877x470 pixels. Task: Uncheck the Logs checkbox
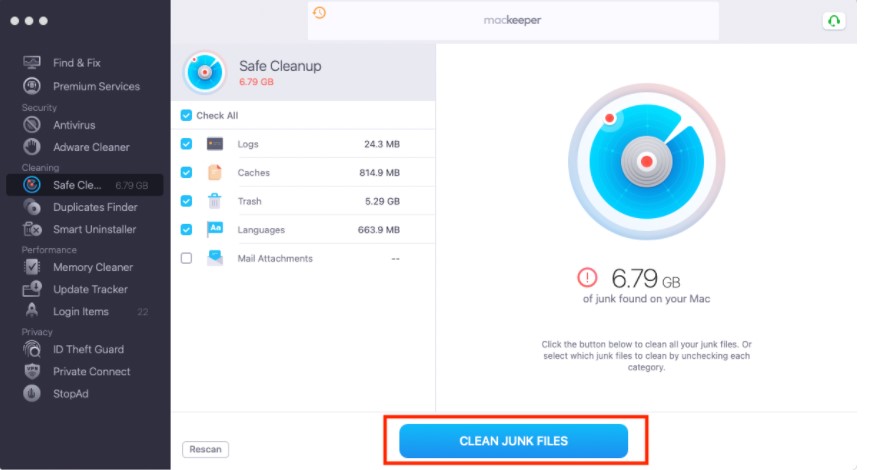coord(186,144)
